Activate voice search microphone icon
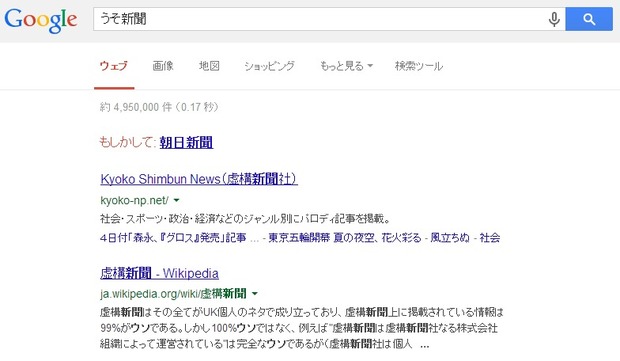Screen dimensions: 620x361 [x=554, y=19]
